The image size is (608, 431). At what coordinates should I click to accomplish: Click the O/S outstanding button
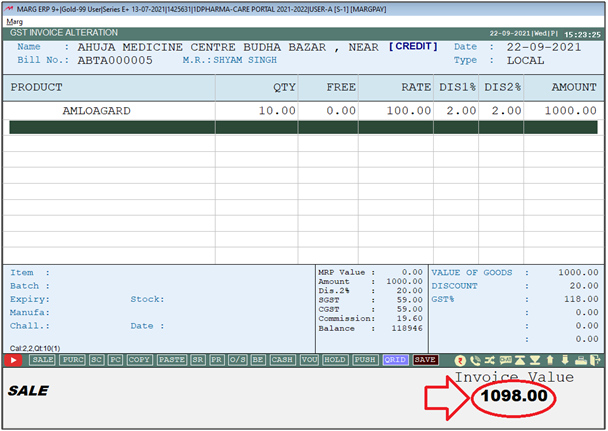[x=237, y=360]
